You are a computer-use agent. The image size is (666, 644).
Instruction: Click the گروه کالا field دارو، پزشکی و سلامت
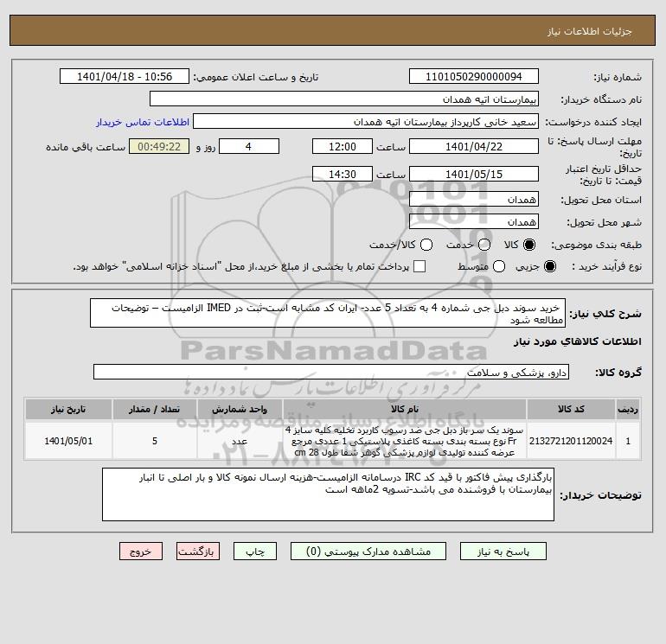tap(331, 372)
